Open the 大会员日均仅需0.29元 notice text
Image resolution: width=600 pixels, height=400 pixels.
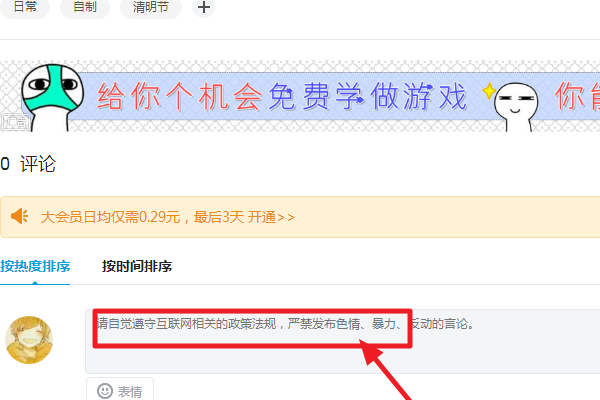(110, 217)
